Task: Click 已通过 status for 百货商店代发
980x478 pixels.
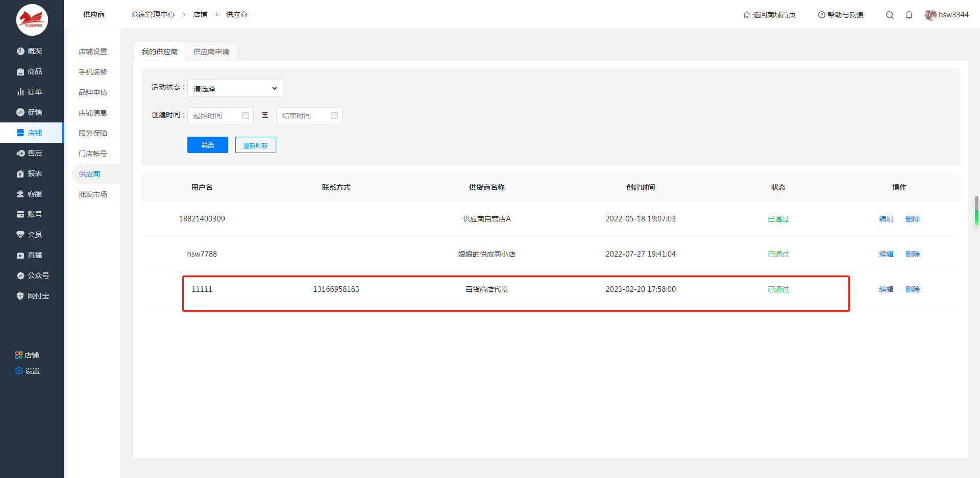Action: [778, 289]
